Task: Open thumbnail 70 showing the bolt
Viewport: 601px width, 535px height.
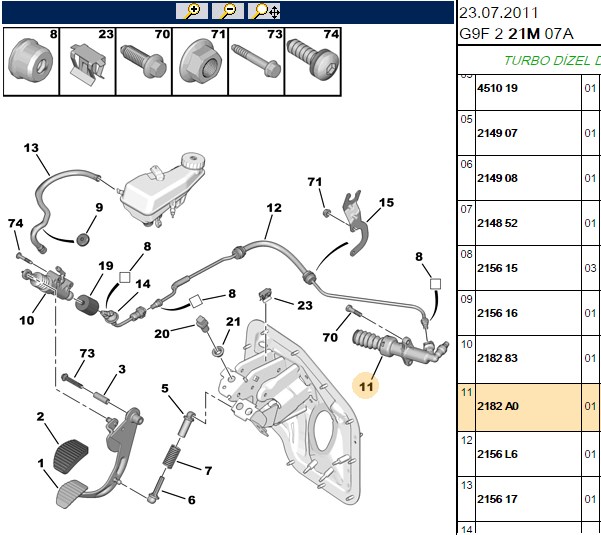Action: tap(144, 61)
